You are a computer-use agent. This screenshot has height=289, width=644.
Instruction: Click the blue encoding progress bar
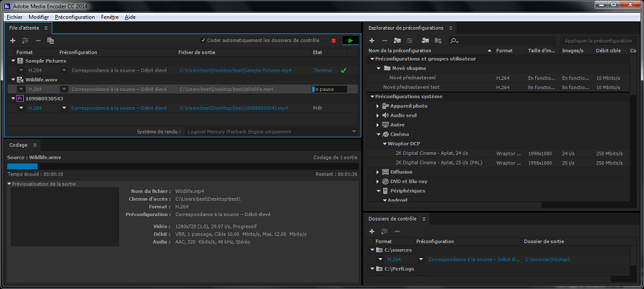click(22, 166)
